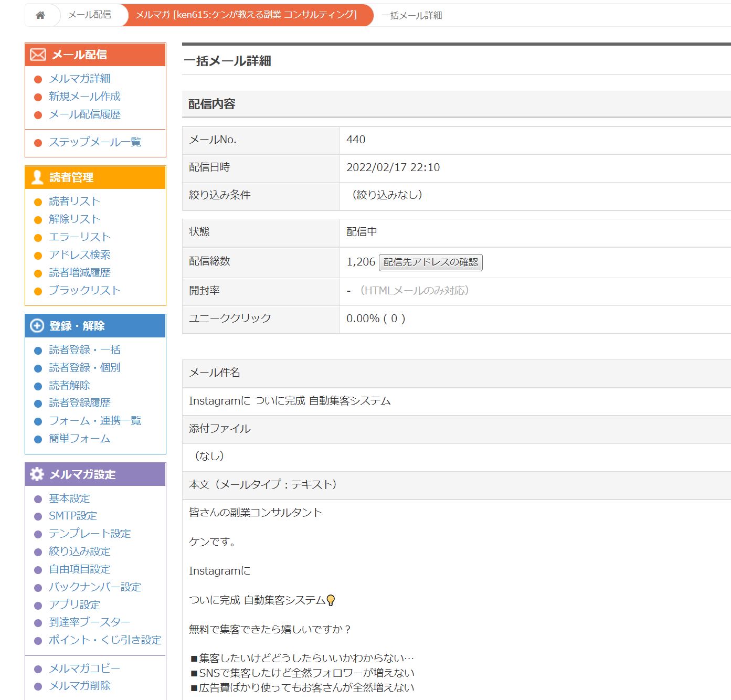This screenshot has width=731, height=700.
Task: Open メール配信 breadcrumb item
Action: [x=89, y=15]
